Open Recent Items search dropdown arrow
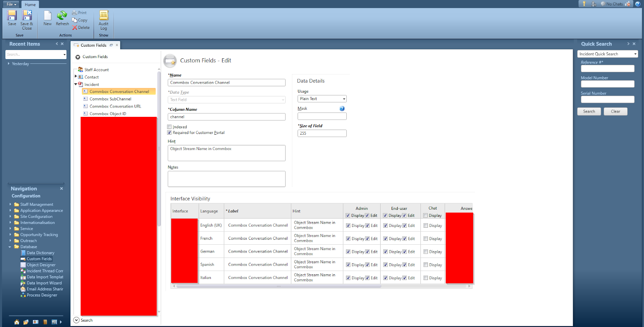Screen dimensions: 644x327 pyautogui.click(x=64, y=54)
